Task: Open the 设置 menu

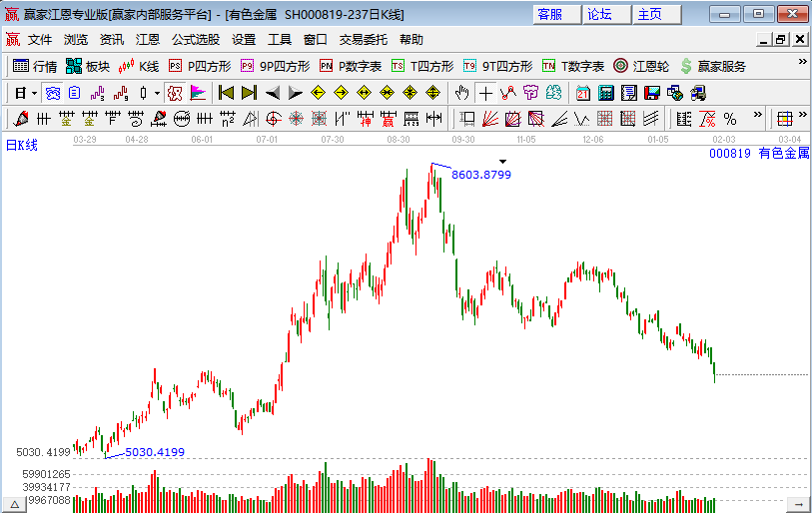Action: (x=244, y=39)
